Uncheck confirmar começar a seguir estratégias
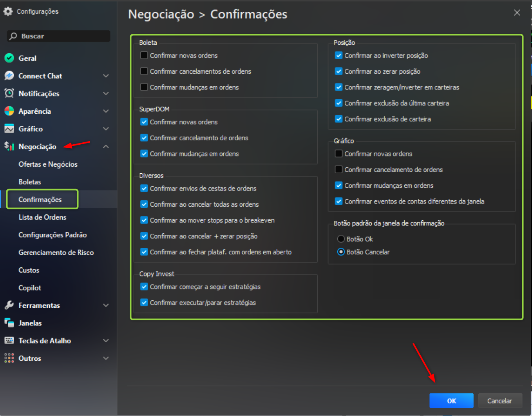This screenshot has width=532, height=416. pos(144,287)
